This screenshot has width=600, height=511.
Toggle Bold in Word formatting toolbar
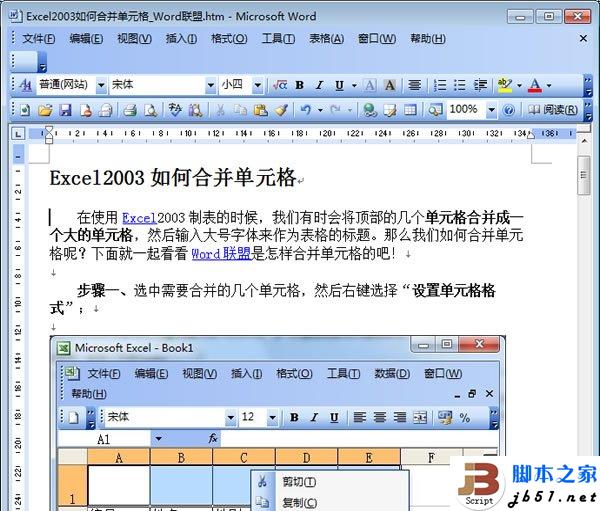(x=300, y=85)
